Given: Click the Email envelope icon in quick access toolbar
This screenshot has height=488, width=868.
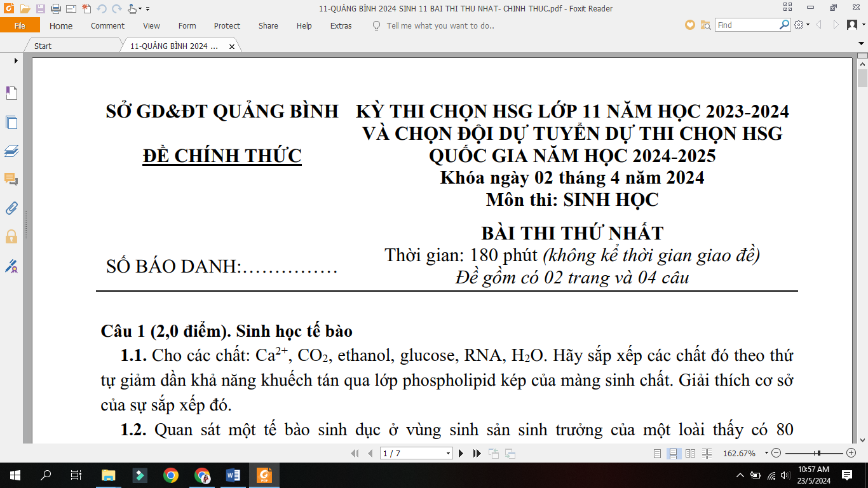Looking at the screenshot, I should point(71,9).
